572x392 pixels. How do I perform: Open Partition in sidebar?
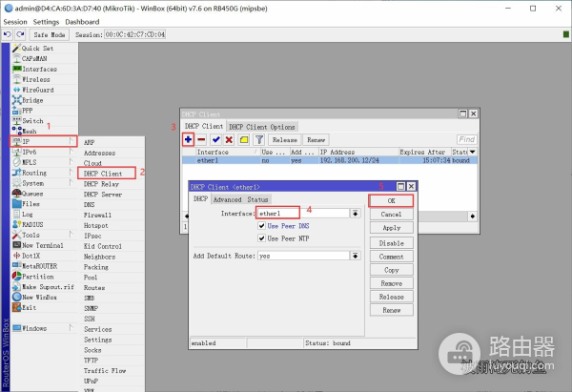pos(44,277)
